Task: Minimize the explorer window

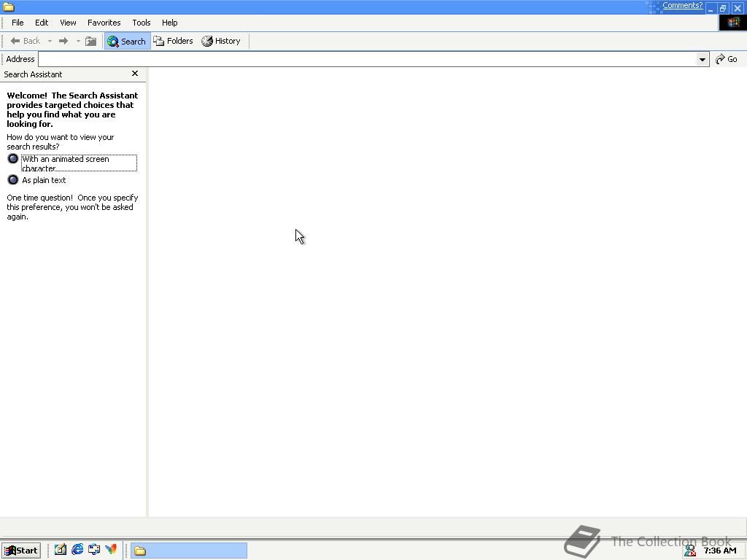Action: click(711, 8)
